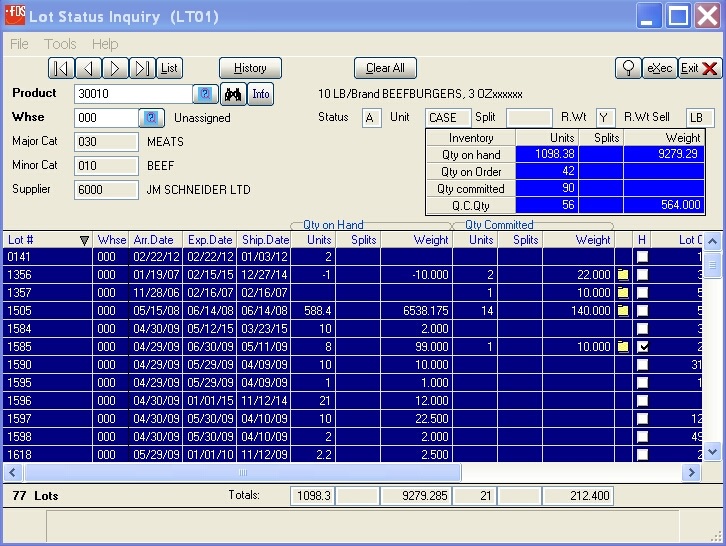This screenshot has height=546, width=726.
Task: Click Qty on hand units value 1098.38
Action: (x=546, y=154)
